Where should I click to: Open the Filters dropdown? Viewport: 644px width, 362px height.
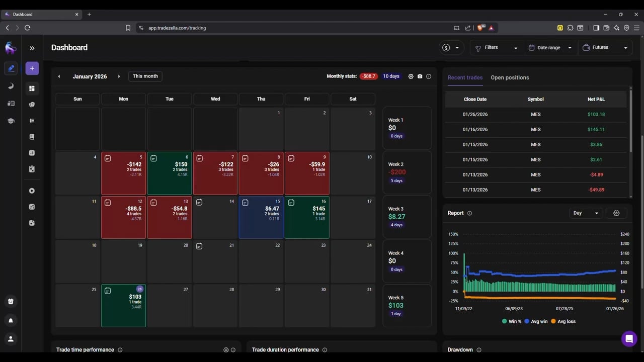(496, 48)
